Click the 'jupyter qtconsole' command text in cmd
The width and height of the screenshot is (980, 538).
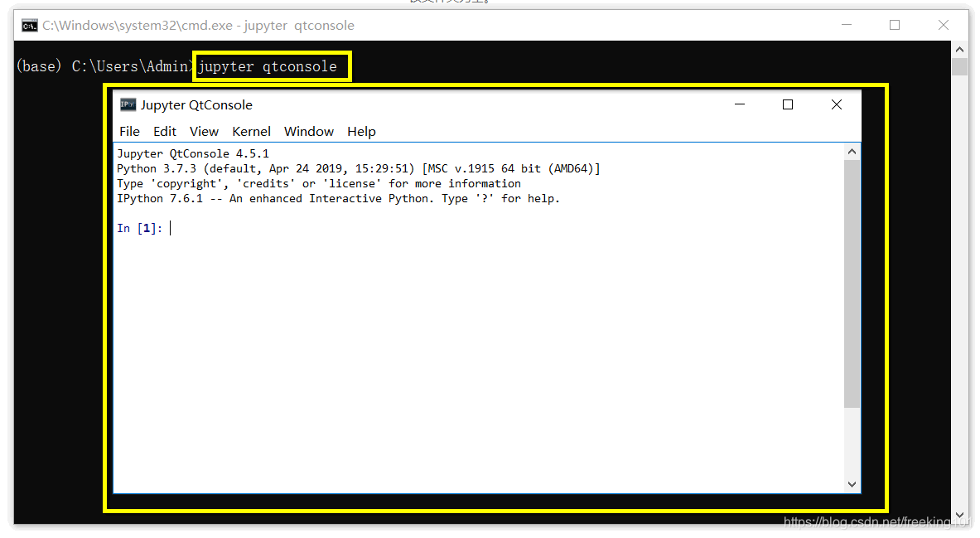268,66
